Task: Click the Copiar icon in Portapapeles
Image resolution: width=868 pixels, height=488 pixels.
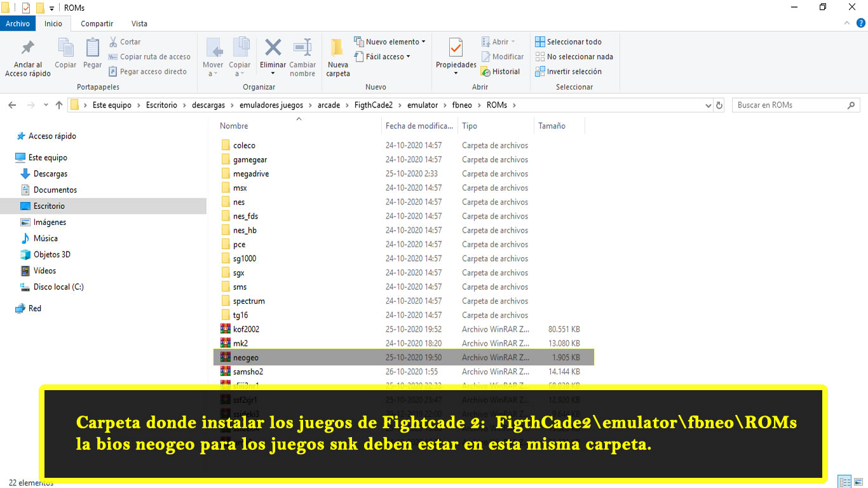Action: 65,48
